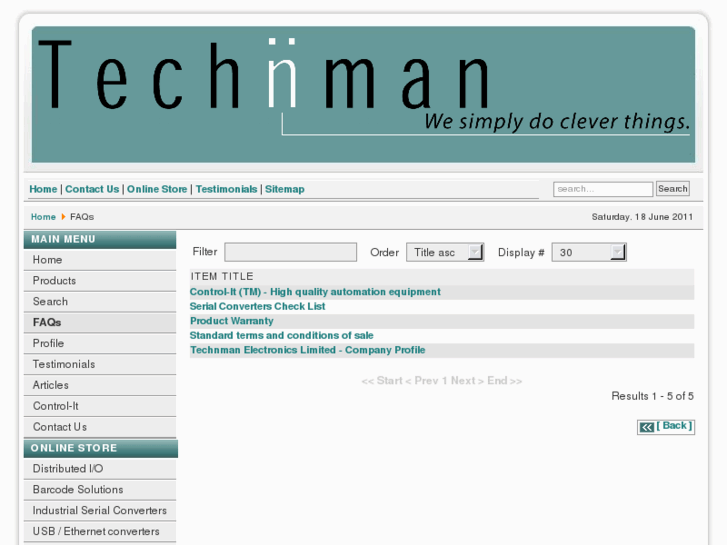The image size is (727, 545).
Task: Open Industrial Serial Converters store category
Action: 100,510
